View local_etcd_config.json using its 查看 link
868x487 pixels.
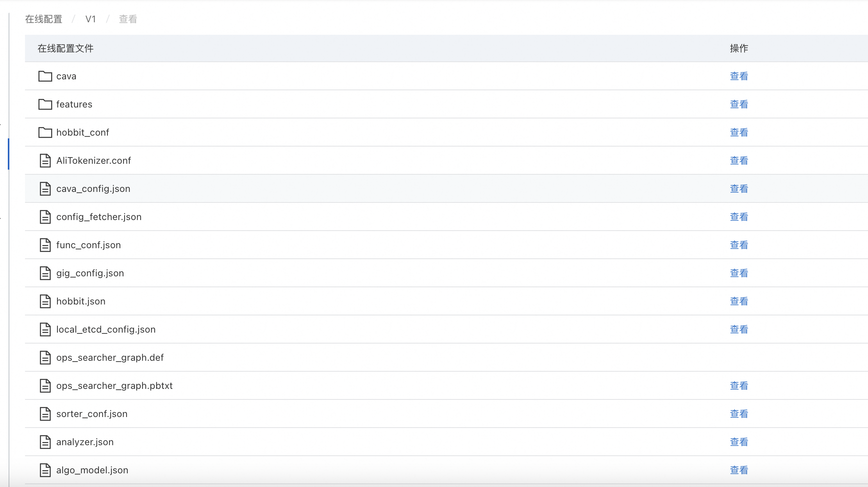coord(739,329)
